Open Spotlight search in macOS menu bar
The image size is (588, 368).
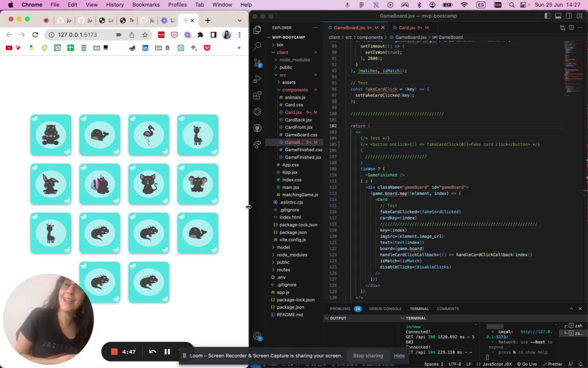(x=511, y=5)
